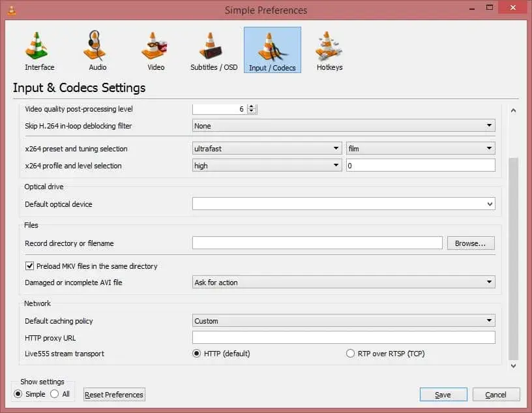The height and width of the screenshot is (413, 532).
Task: Click the vertical scrollbar thumb
Action: [513, 259]
